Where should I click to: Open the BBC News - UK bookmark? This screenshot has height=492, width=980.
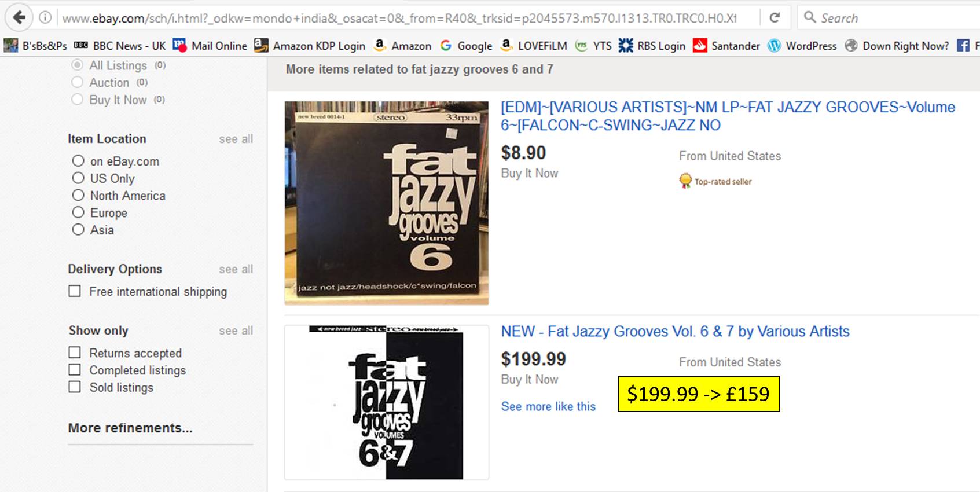coord(120,46)
